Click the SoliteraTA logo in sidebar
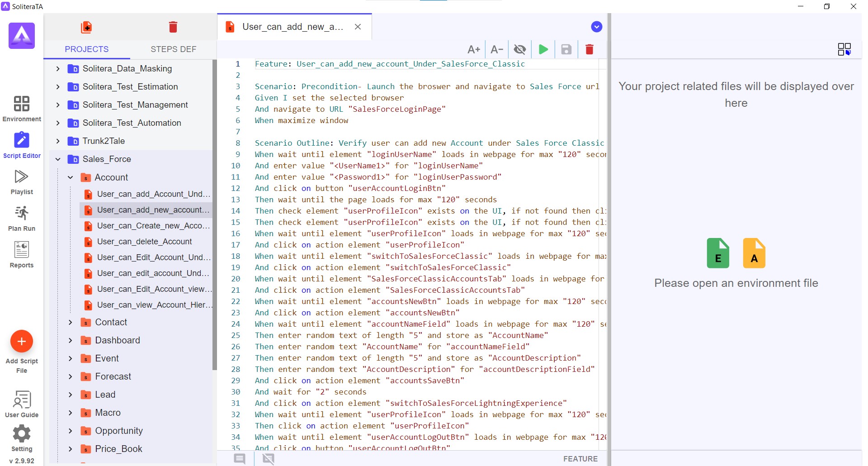Image resolution: width=868 pixels, height=466 pixels. point(22,36)
